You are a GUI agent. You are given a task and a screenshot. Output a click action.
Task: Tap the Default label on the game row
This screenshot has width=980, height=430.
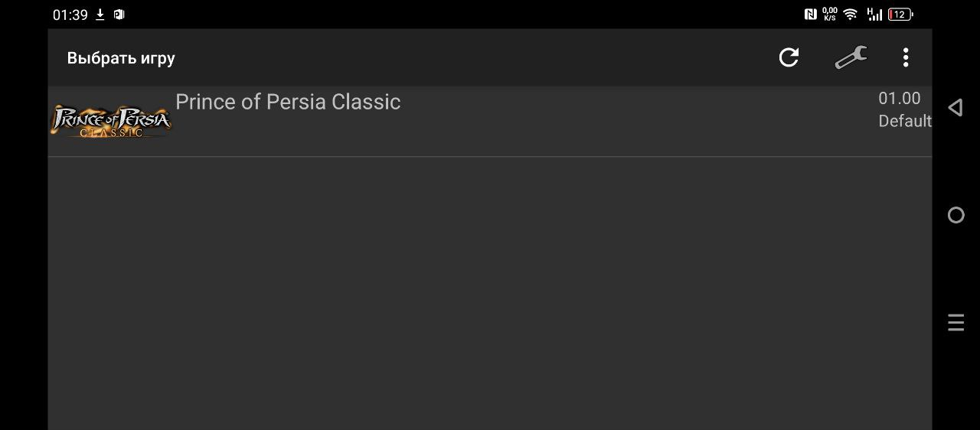tap(904, 121)
